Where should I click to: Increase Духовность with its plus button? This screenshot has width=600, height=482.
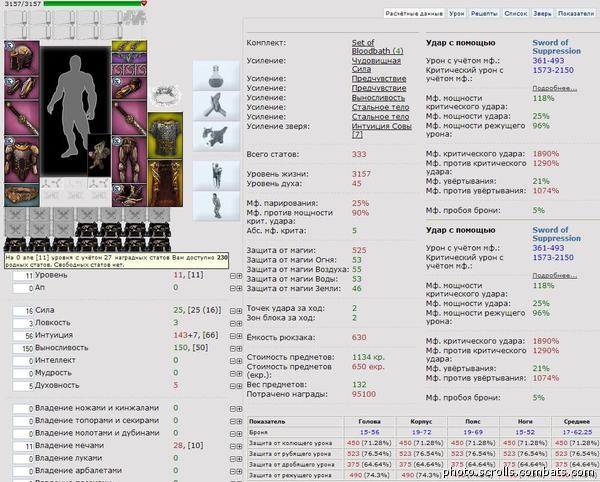239,386
